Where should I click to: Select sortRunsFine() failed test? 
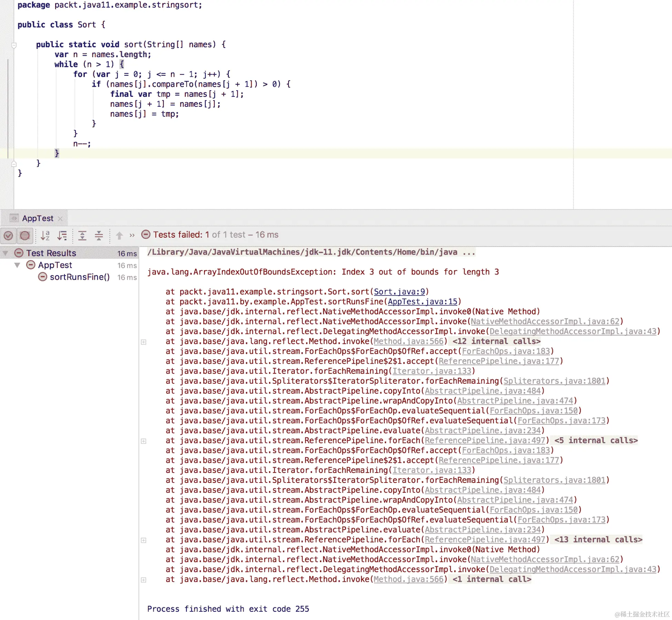click(80, 277)
